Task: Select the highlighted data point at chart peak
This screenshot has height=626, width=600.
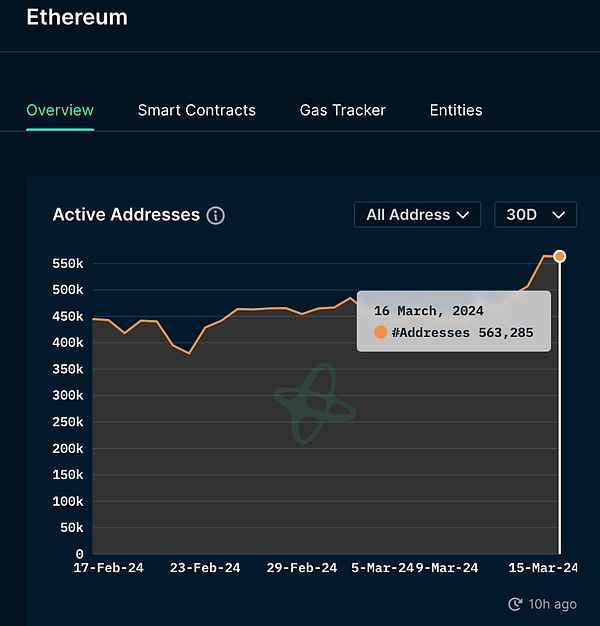Action: coord(559,257)
